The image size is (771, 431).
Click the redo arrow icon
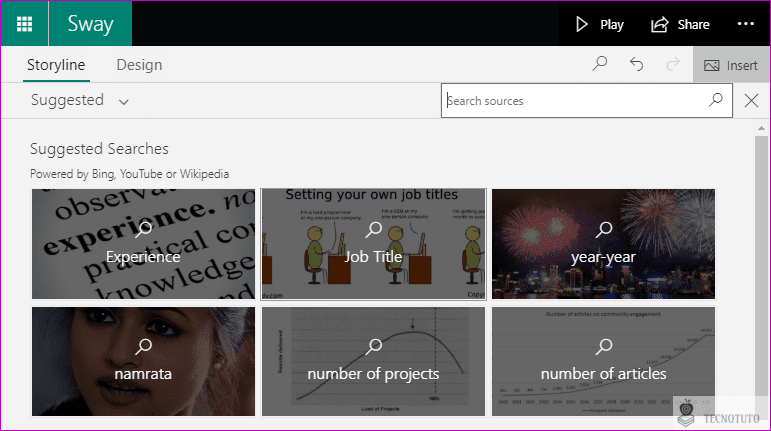pyautogui.click(x=673, y=64)
